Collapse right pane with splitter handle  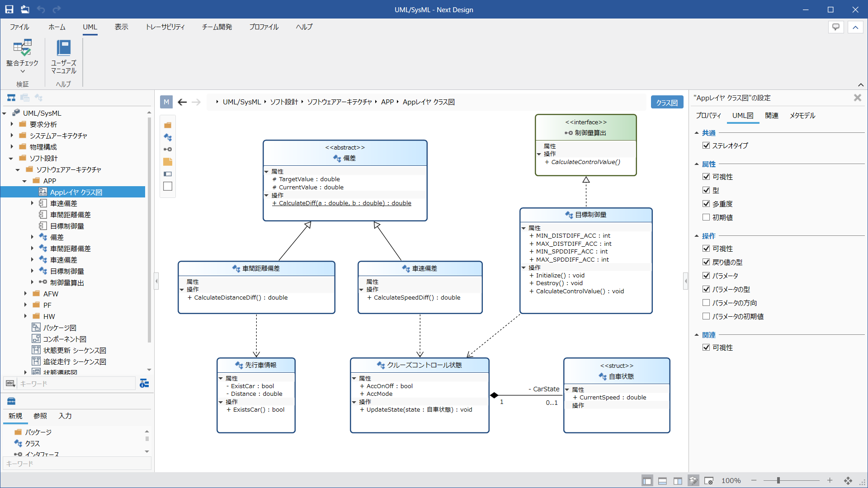coord(686,281)
